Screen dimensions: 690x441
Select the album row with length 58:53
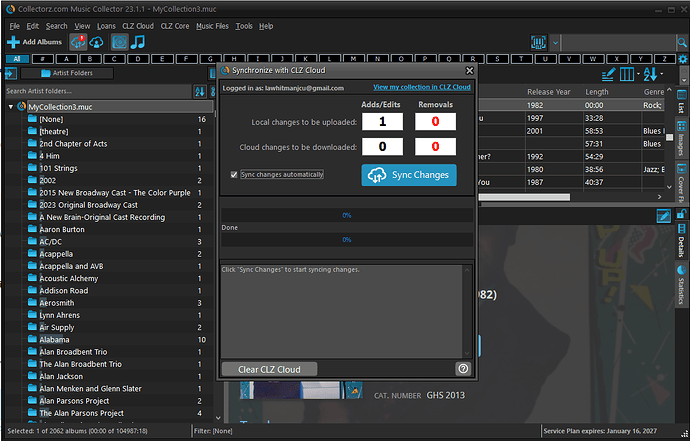[x=572, y=131]
